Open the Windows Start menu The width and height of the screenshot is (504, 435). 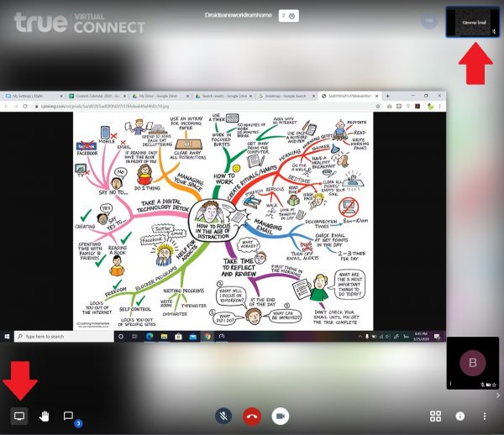coord(7,337)
